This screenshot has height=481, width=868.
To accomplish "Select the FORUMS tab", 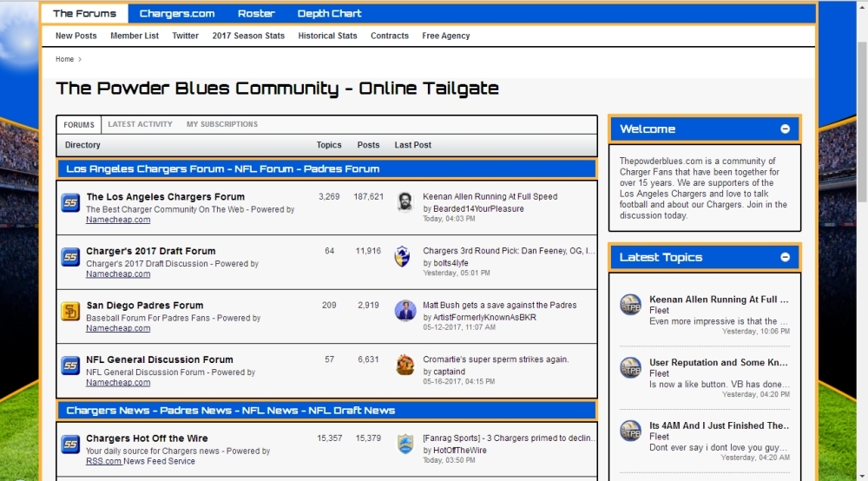I will (x=79, y=124).
